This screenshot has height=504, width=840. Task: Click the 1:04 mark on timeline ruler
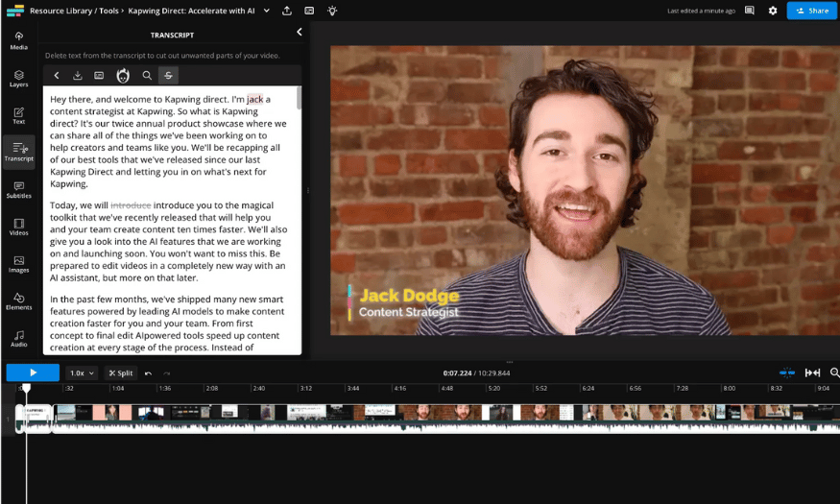tap(118, 388)
